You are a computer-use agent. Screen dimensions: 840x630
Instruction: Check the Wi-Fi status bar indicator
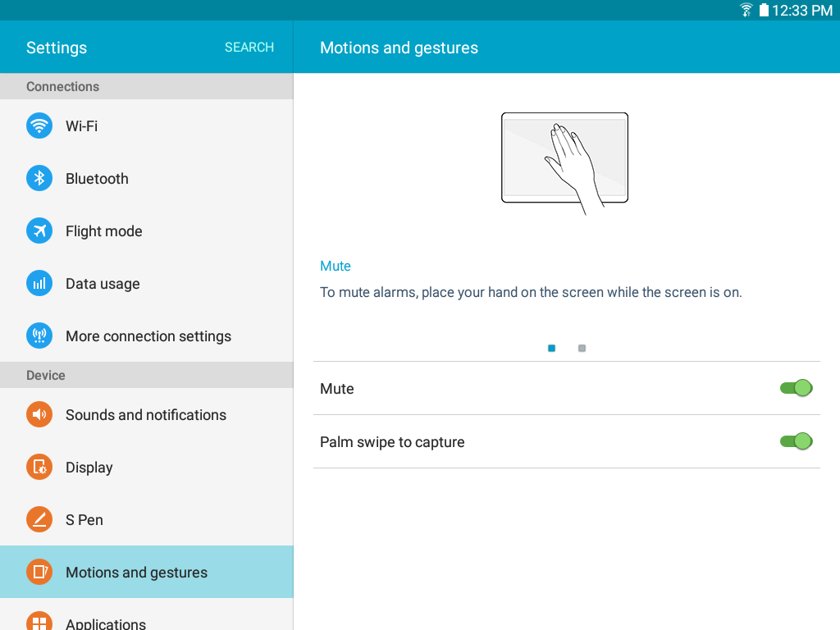pyautogui.click(x=746, y=10)
